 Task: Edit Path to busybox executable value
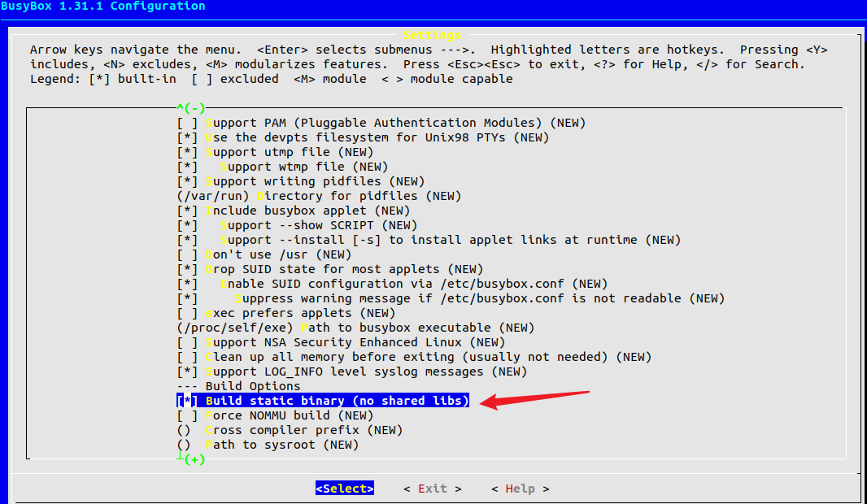tap(355, 328)
